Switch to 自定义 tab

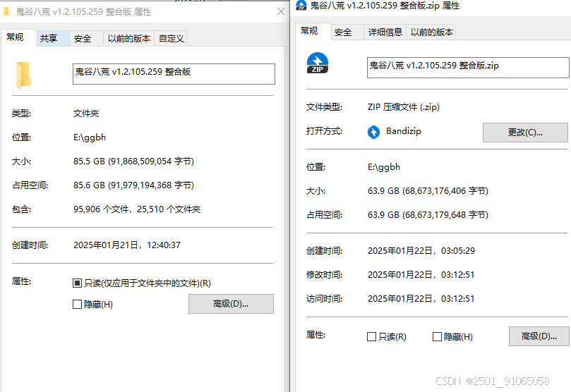click(x=171, y=39)
